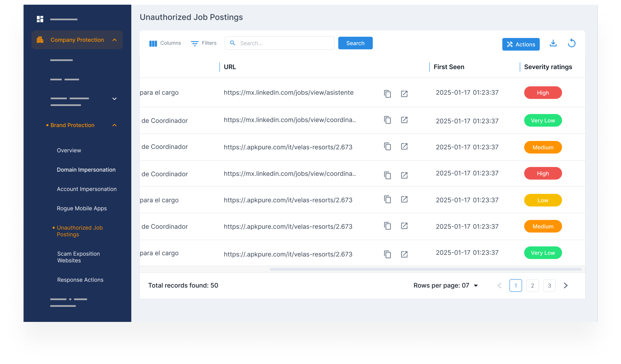
Task: Click the Search input field
Action: click(279, 43)
